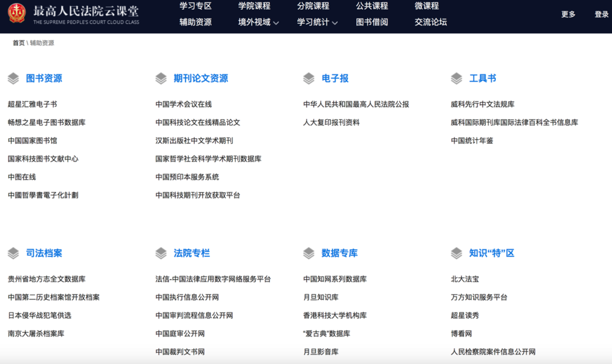Open 中国第二历史档案馆开放档案
Image resolution: width=612 pixels, height=364 pixels.
tap(53, 297)
